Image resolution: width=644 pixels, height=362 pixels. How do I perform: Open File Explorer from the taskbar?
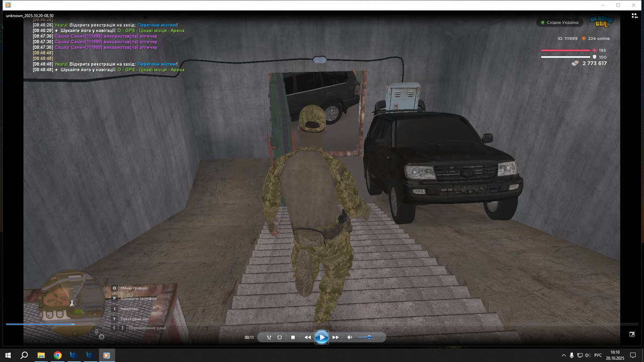(x=41, y=355)
